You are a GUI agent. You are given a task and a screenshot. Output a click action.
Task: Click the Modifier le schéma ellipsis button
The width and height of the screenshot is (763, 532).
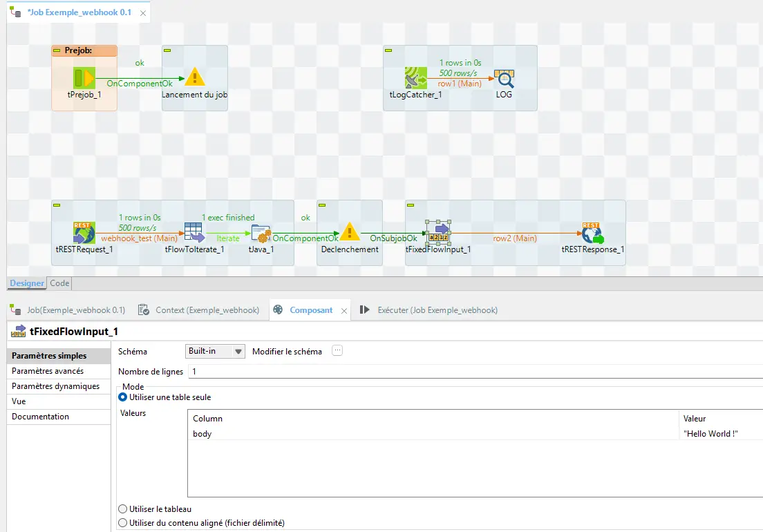[x=337, y=350]
